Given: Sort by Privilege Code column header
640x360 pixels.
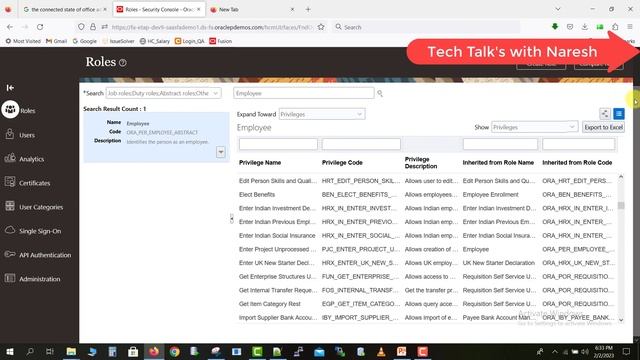Looking at the screenshot, I should click(342, 162).
